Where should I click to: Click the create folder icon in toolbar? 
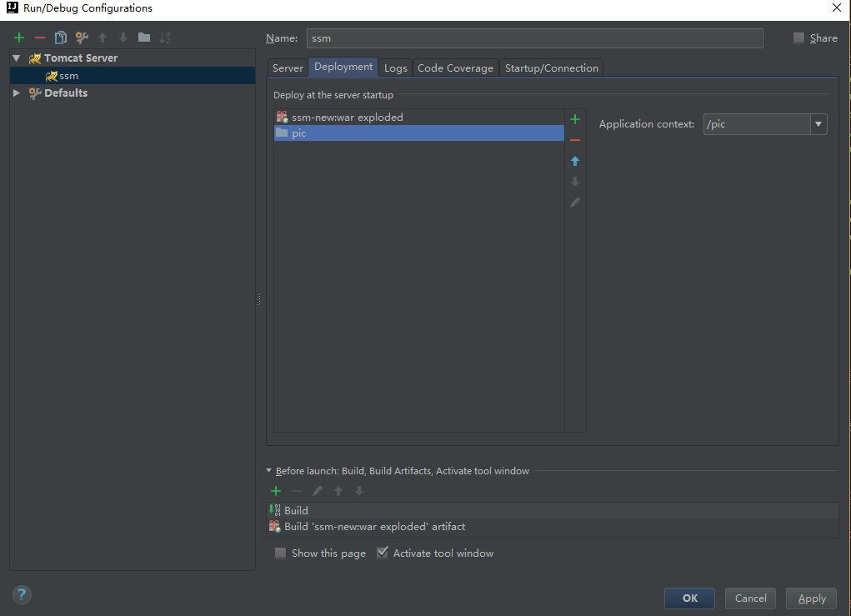click(x=144, y=38)
